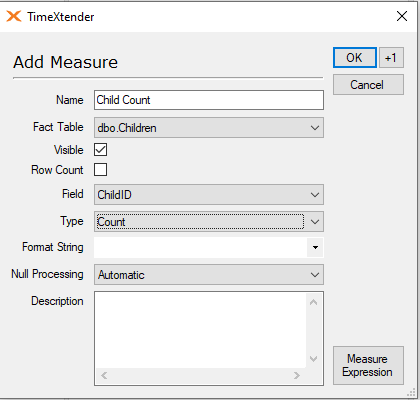Click the Description scroll down arrow
This screenshot has width=420, height=400.
[x=313, y=359]
